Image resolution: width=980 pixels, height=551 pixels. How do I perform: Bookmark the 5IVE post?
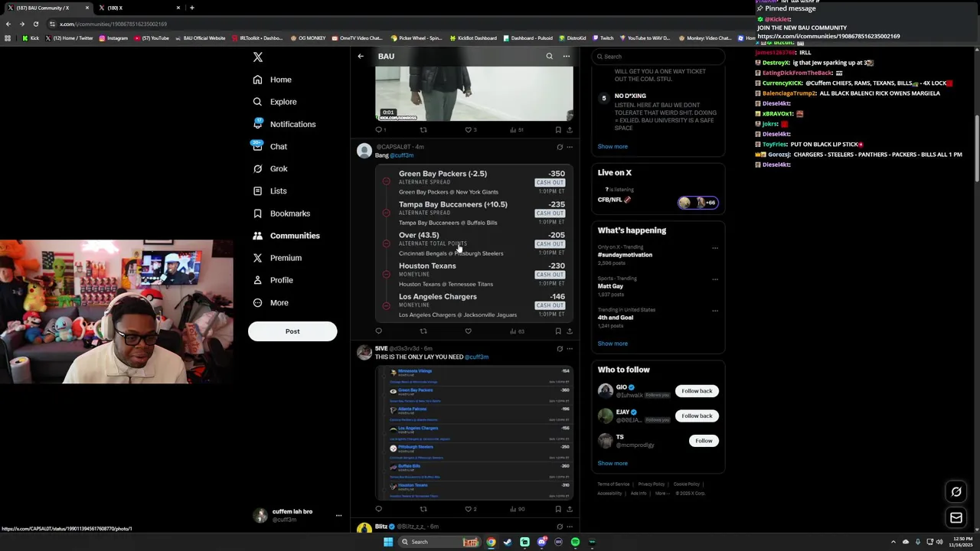coord(558,509)
